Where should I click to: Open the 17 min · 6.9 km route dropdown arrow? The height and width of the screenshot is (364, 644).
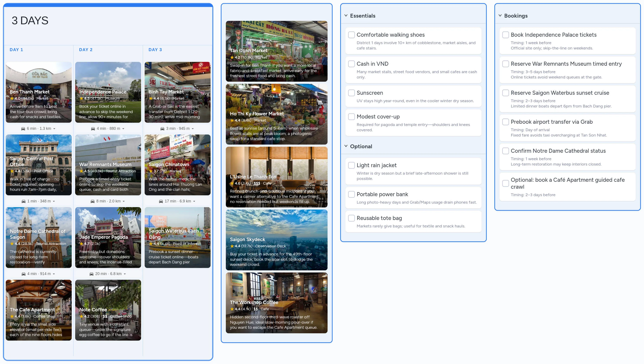[194, 201]
